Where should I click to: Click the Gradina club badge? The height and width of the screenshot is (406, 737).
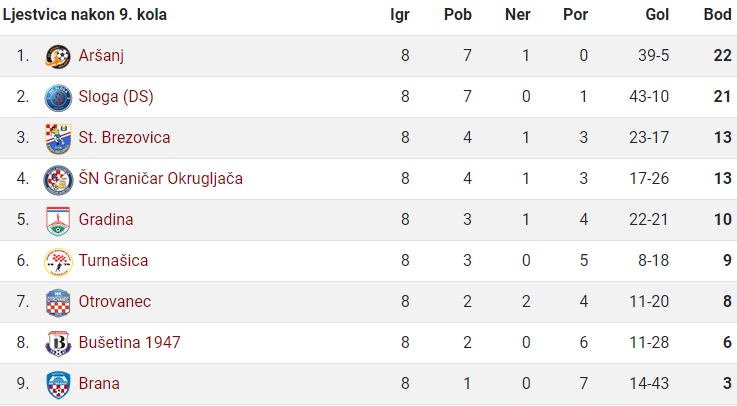click(58, 221)
